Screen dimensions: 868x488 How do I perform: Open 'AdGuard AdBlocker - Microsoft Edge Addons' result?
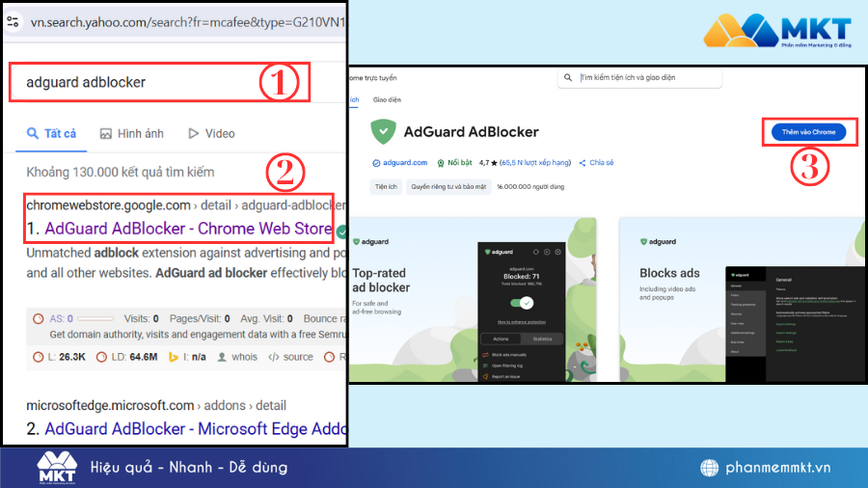(195, 429)
